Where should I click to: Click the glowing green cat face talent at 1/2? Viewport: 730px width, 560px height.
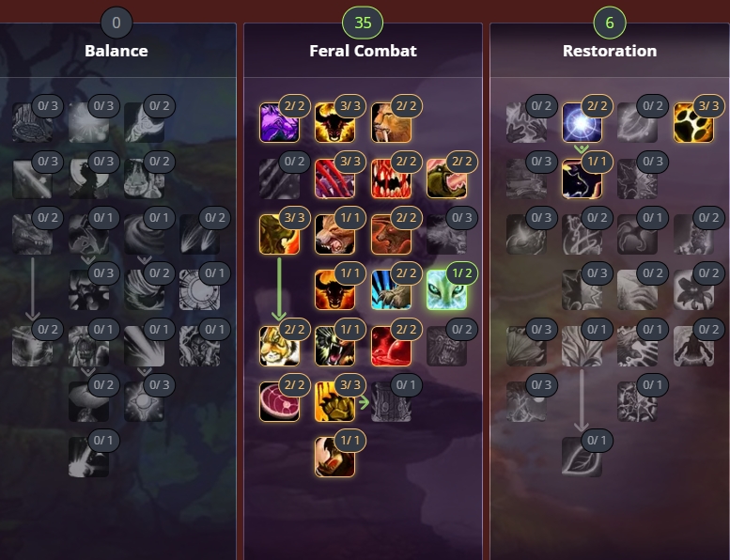[x=446, y=290]
